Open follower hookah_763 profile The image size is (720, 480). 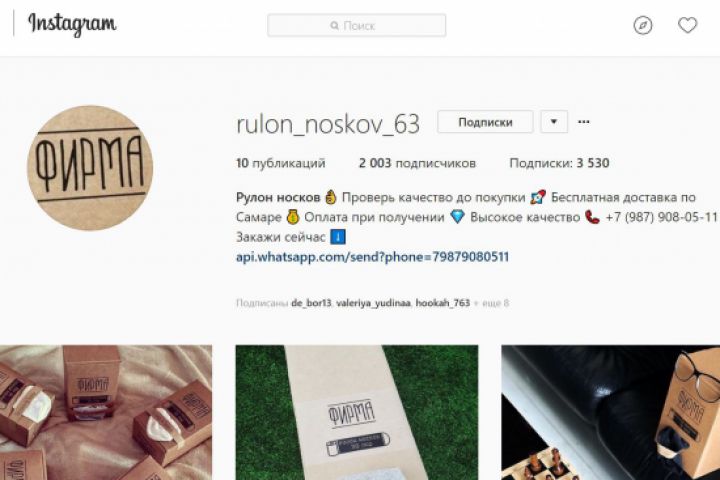pos(443,303)
